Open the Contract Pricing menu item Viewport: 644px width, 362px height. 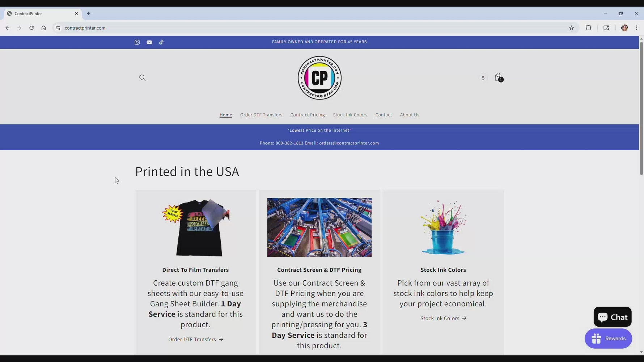307,115
